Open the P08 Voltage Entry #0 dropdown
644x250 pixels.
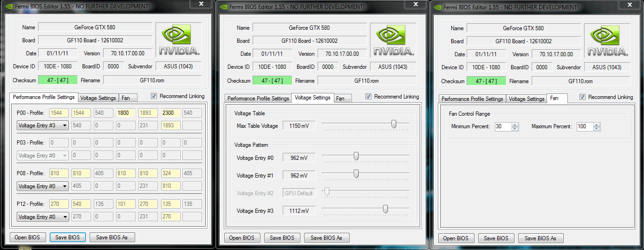[x=43, y=186]
